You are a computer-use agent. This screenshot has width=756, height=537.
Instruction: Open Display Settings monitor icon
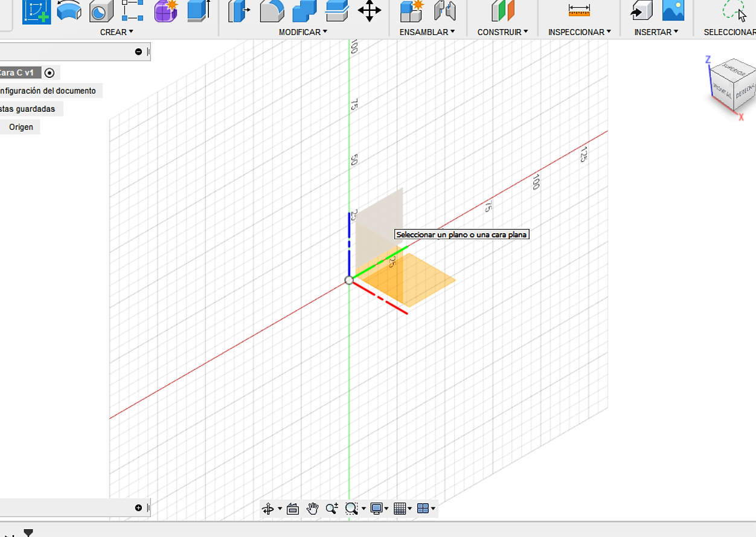click(x=377, y=509)
